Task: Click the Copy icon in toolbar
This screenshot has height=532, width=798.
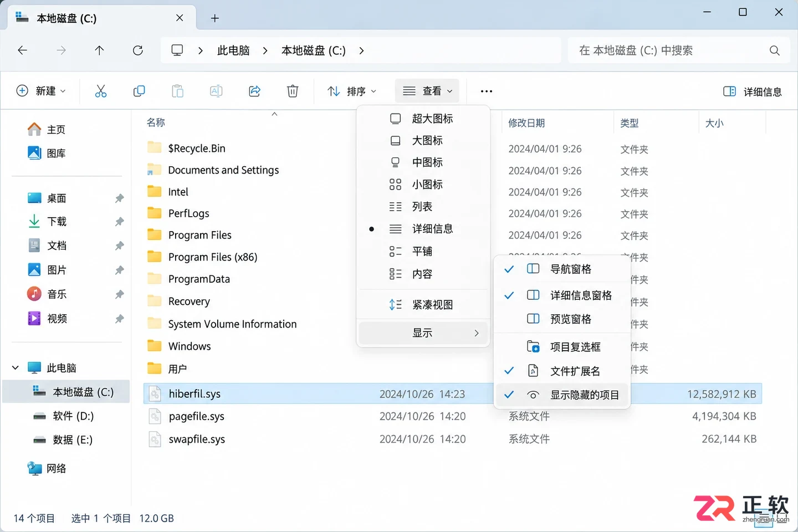Action: tap(139, 91)
